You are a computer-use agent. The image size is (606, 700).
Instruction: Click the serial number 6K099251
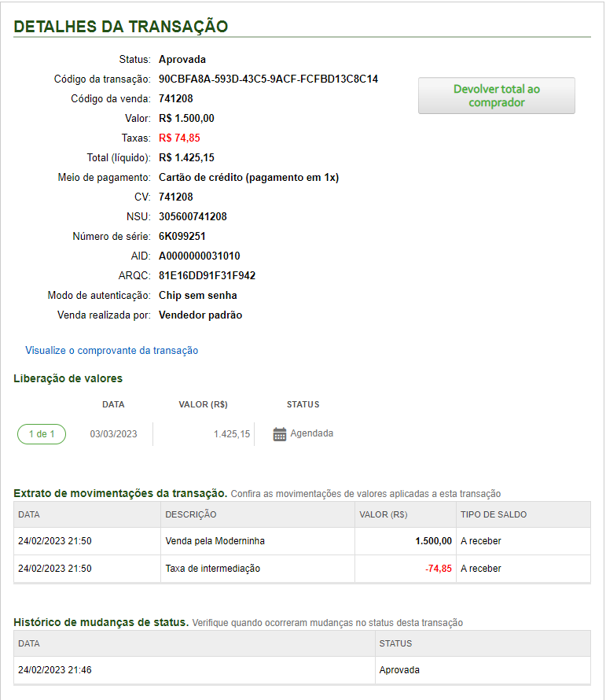point(182,237)
